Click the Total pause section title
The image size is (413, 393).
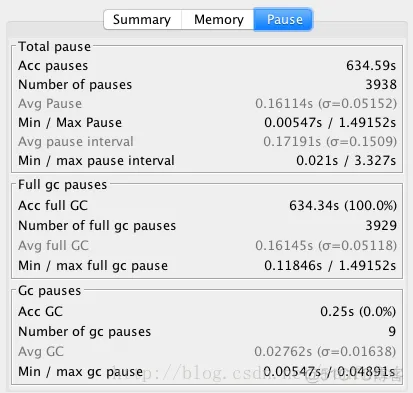pos(54,46)
